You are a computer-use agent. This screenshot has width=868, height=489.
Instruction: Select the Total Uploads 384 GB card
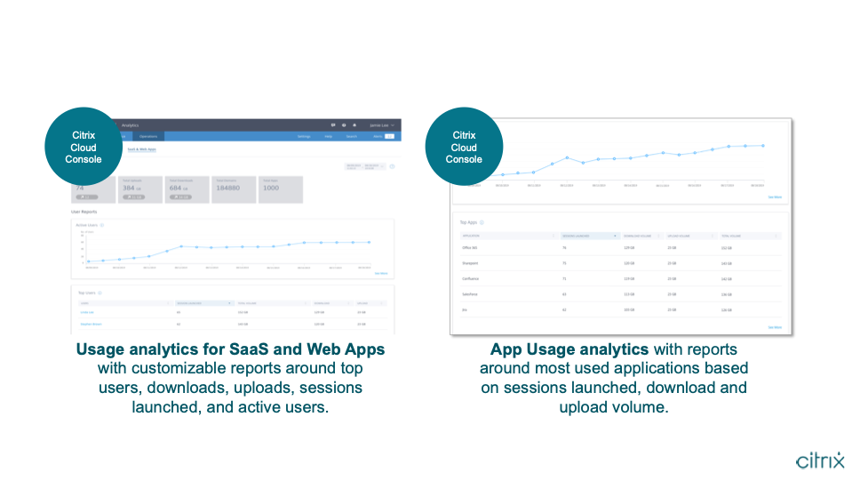[x=140, y=189]
